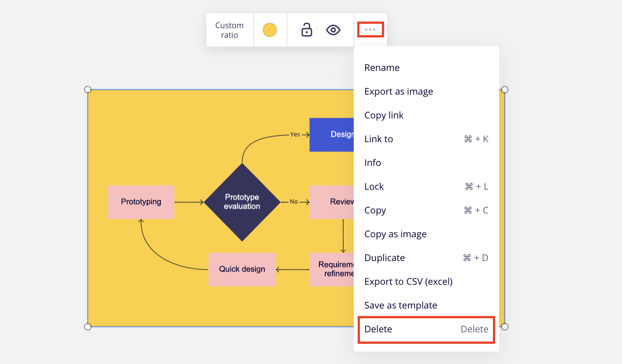Pick the yellow frame color swatch
622x364 pixels.
(270, 30)
